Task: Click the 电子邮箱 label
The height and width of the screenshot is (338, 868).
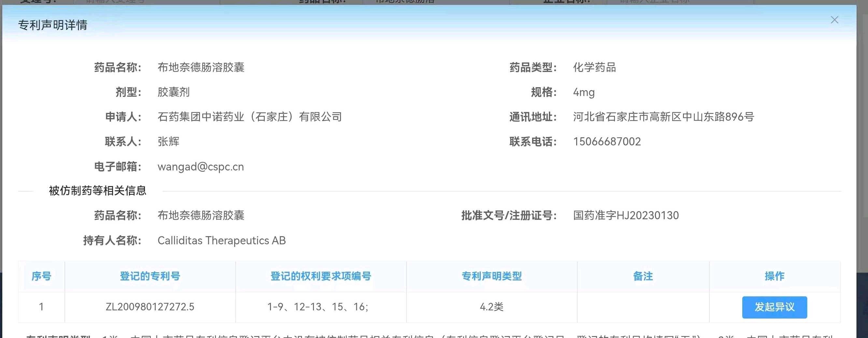Action: [118, 167]
